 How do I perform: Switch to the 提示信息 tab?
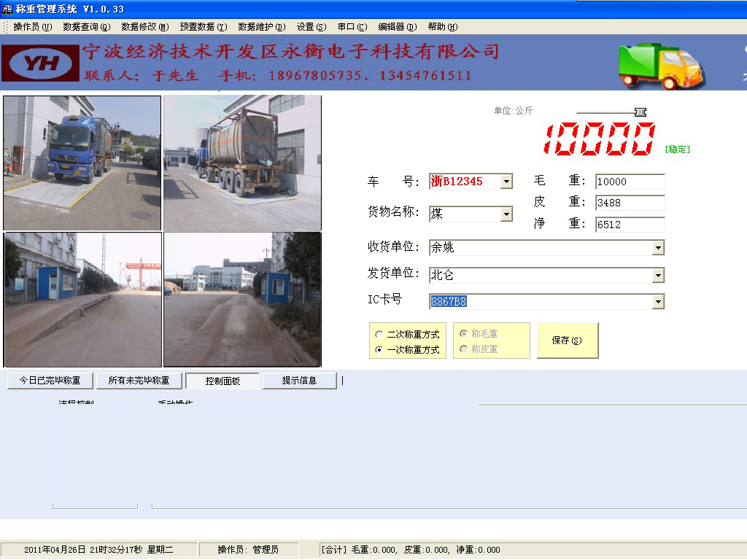[x=299, y=380]
